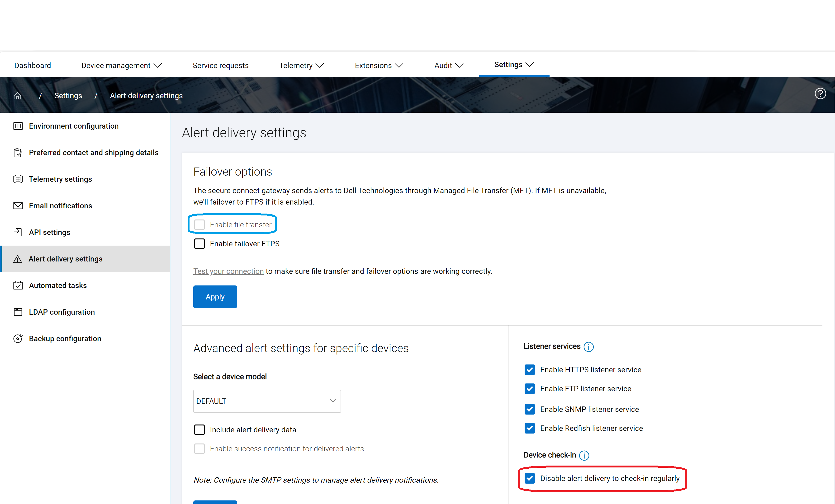The image size is (835, 504).
Task: Open Backup configuration in sidebar
Action: pos(85,339)
